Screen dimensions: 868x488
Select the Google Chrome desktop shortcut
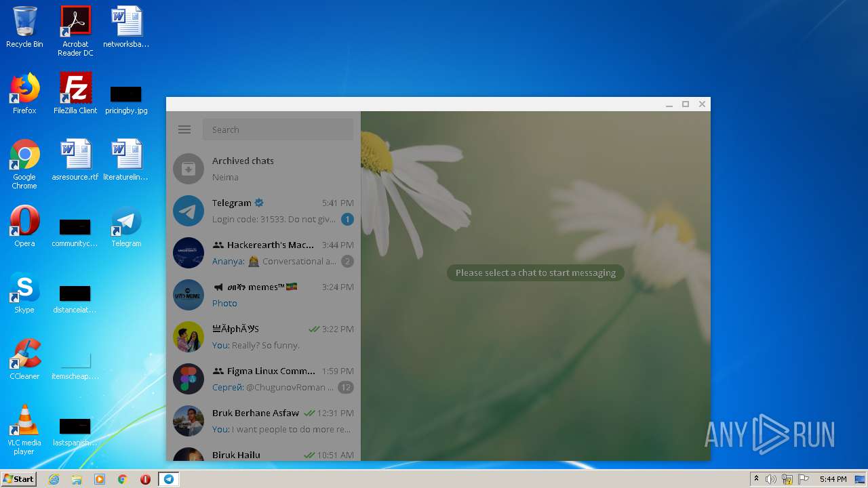click(x=24, y=164)
